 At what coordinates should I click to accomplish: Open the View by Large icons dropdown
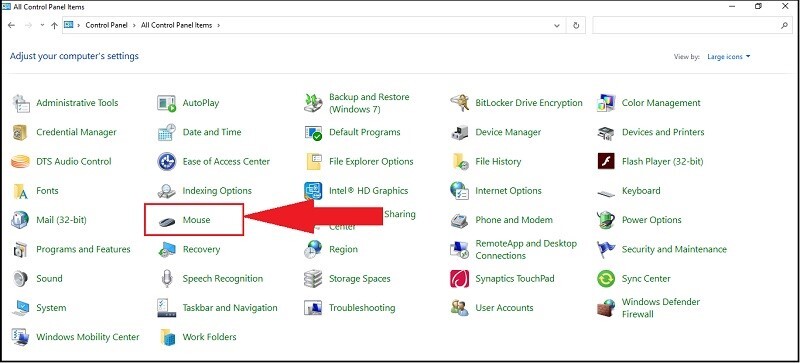tap(729, 57)
